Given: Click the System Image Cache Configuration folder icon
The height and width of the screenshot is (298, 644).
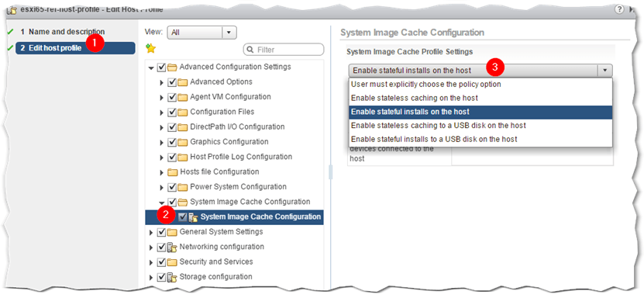Looking at the screenshot, I should point(182,203).
